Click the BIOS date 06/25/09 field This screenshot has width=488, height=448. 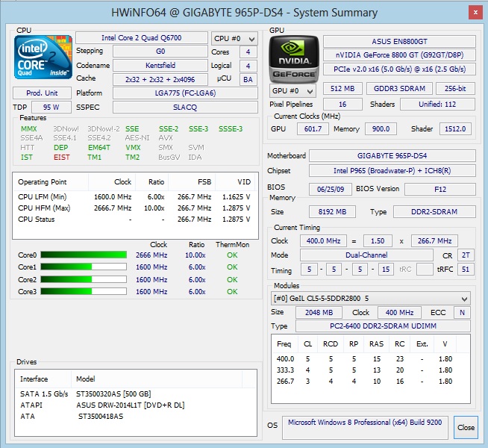click(x=331, y=190)
